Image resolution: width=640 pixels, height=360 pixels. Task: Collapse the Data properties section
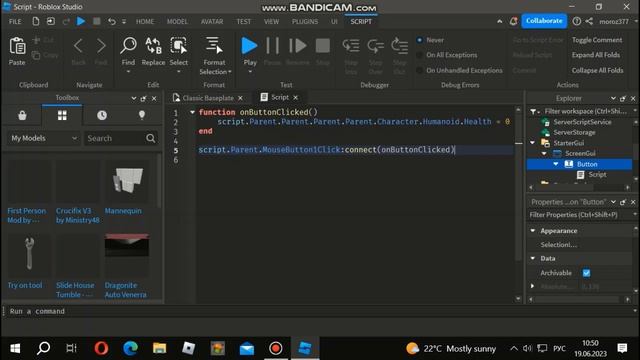(533, 258)
